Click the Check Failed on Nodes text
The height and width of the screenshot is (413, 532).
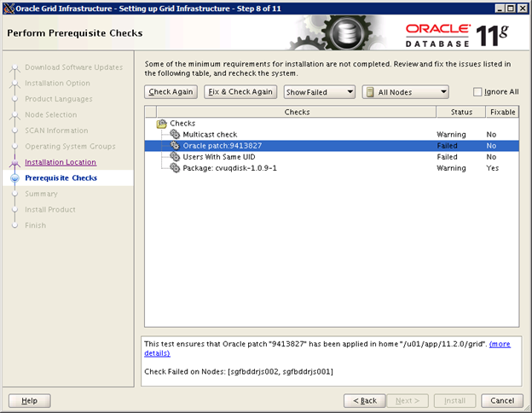click(x=239, y=371)
